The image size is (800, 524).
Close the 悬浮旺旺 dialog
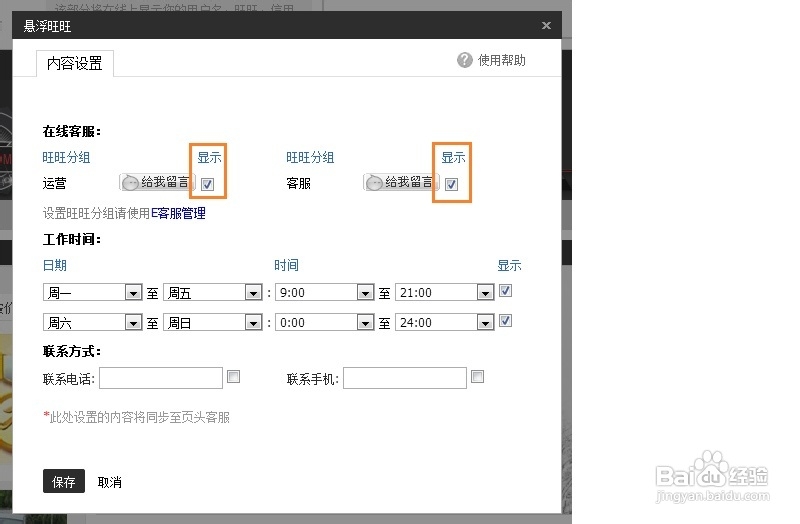coord(546,26)
